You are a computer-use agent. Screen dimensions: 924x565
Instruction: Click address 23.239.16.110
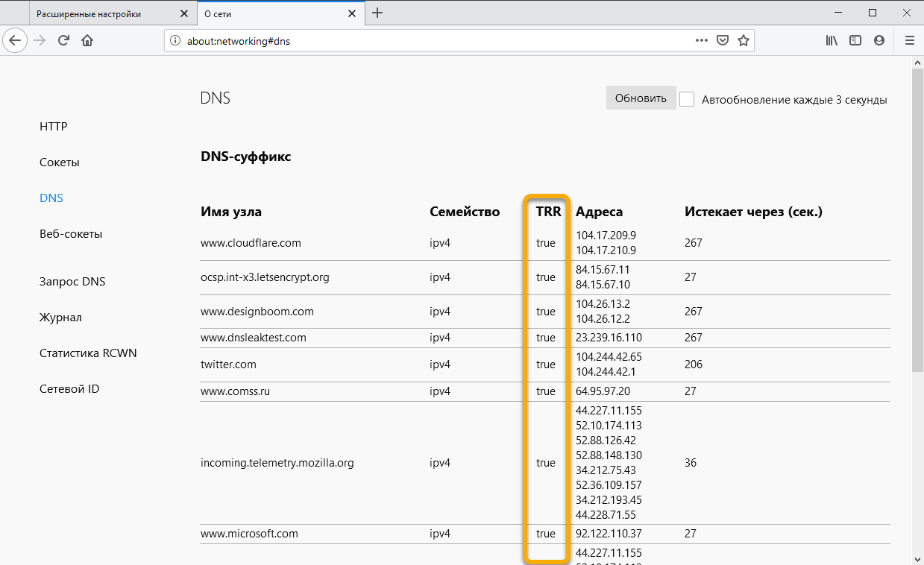(609, 338)
